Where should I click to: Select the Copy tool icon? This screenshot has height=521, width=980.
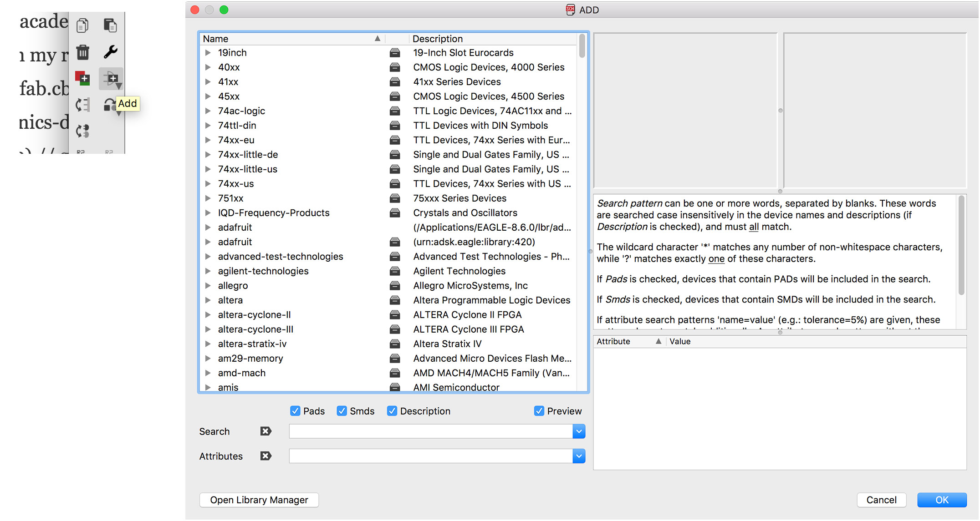[82, 25]
